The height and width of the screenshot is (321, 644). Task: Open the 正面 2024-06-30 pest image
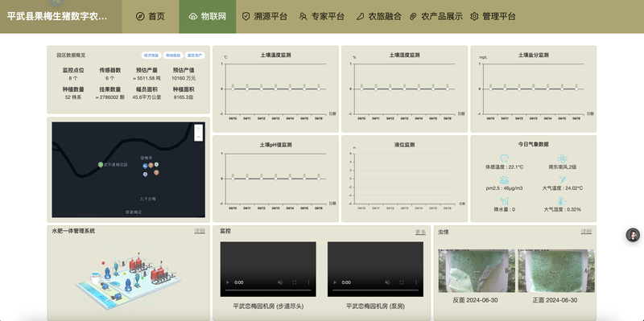coord(556,271)
